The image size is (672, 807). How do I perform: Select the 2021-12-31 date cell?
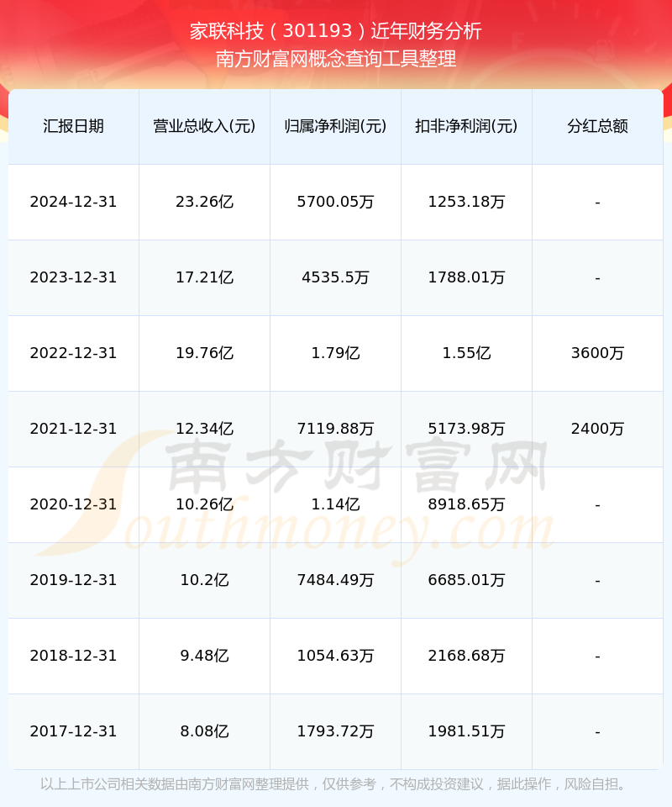click(x=74, y=429)
